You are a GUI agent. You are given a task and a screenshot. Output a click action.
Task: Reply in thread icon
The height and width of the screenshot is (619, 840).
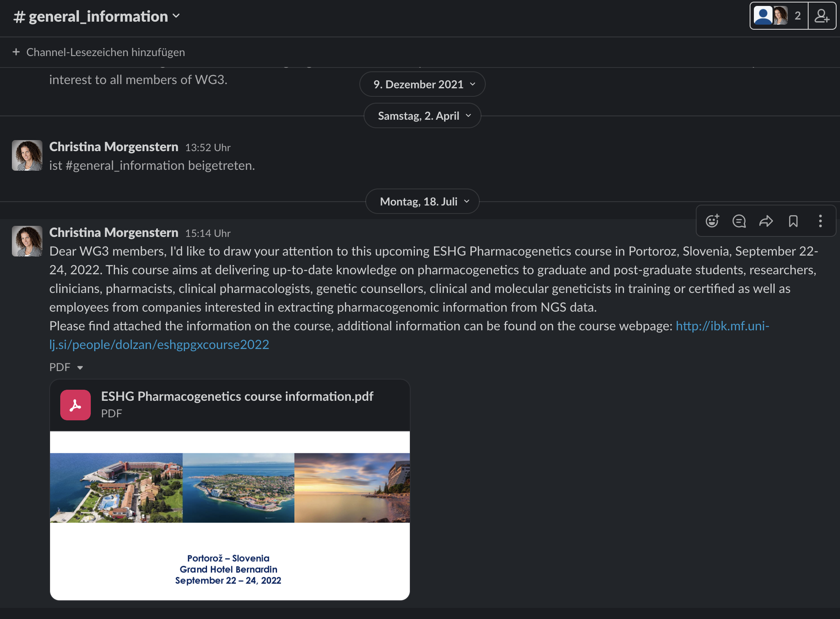pyautogui.click(x=739, y=221)
